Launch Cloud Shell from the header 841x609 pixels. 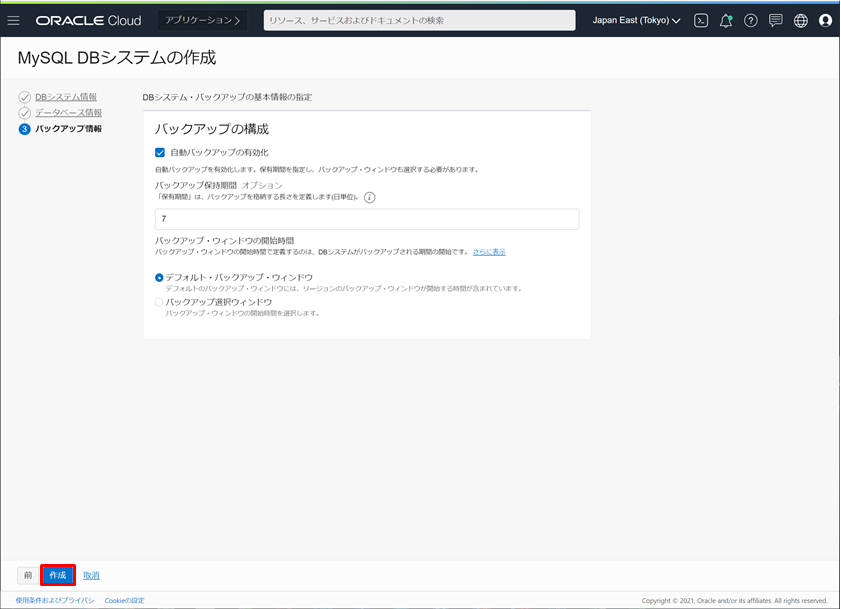point(701,20)
